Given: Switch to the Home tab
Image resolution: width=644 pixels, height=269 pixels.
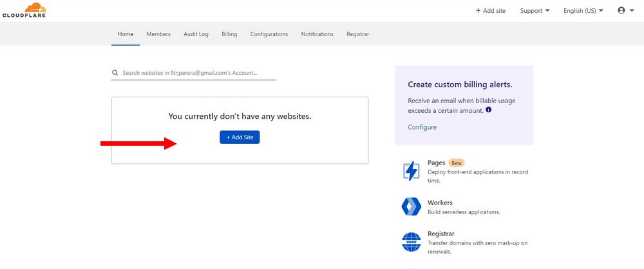Looking at the screenshot, I should click(126, 34).
